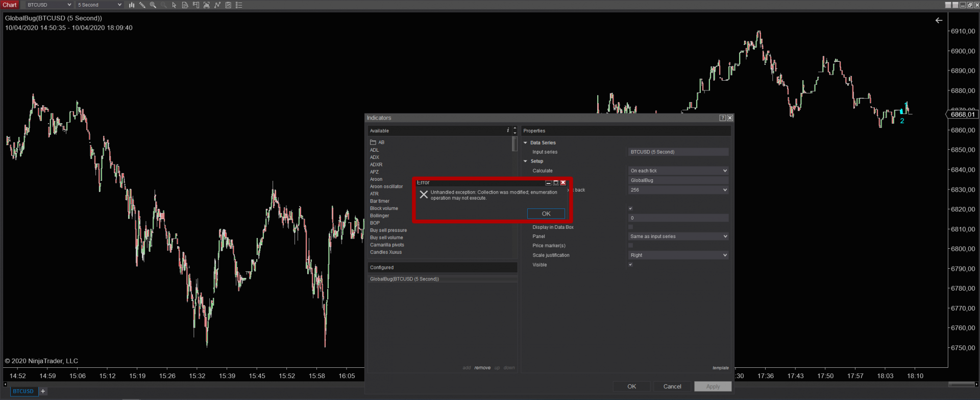This screenshot has width=980, height=400.
Task: Toggle the Display in Data Box checkbox
Action: tap(630, 227)
